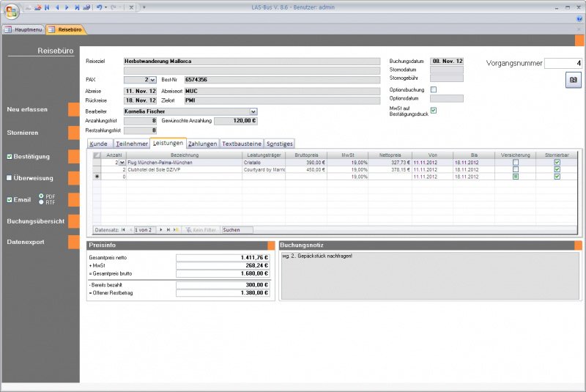This screenshot has width=586, height=392.
Task: Click next record arrow in Datensatz navigator
Action: (x=161, y=229)
